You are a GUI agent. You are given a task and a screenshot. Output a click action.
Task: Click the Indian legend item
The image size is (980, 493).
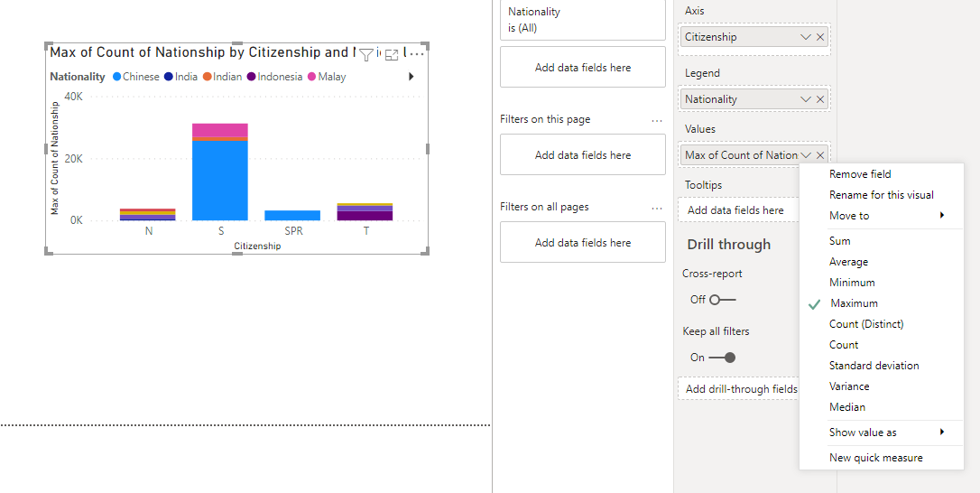click(x=223, y=77)
